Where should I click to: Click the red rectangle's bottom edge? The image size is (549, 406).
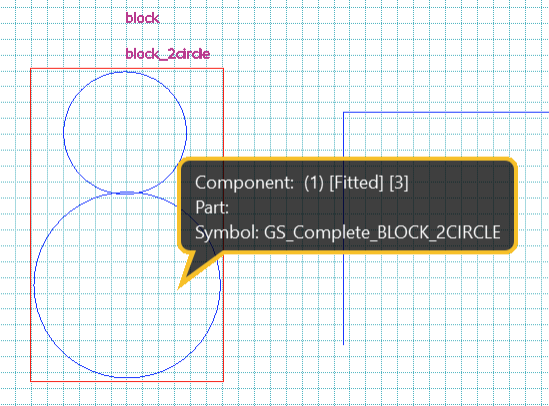point(127,381)
